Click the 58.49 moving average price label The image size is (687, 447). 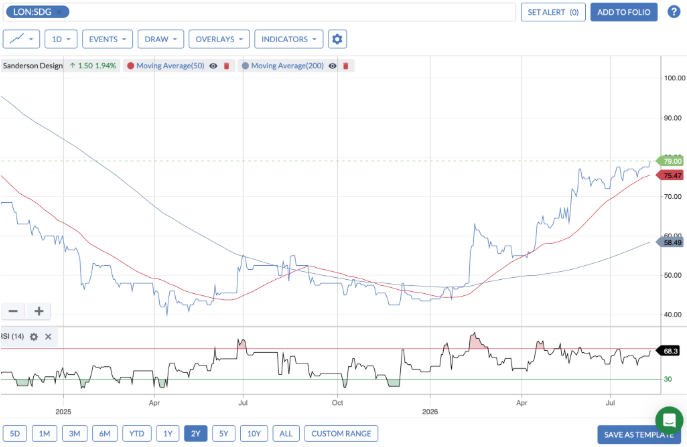[670, 242]
